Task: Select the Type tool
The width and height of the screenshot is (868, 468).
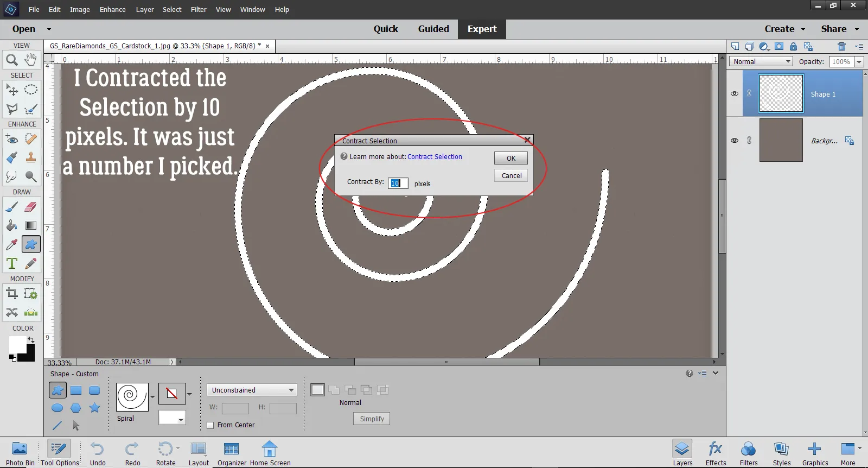Action: click(11, 264)
